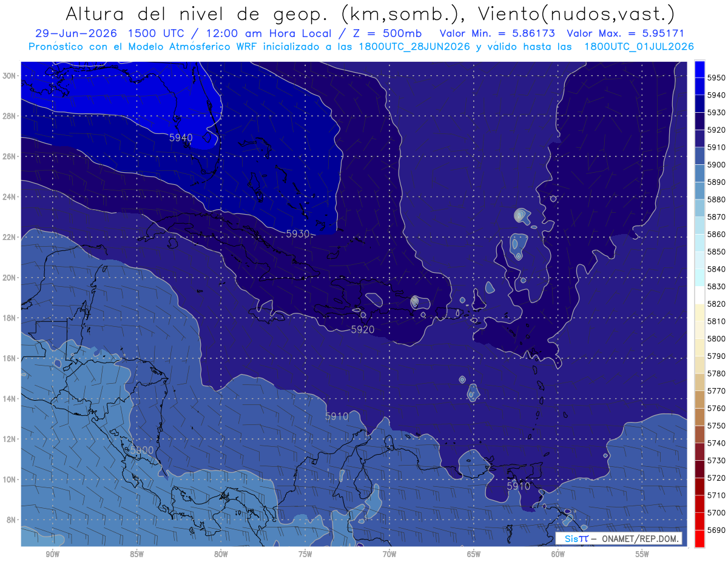Click the 12N latitude axis label

[8, 439]
